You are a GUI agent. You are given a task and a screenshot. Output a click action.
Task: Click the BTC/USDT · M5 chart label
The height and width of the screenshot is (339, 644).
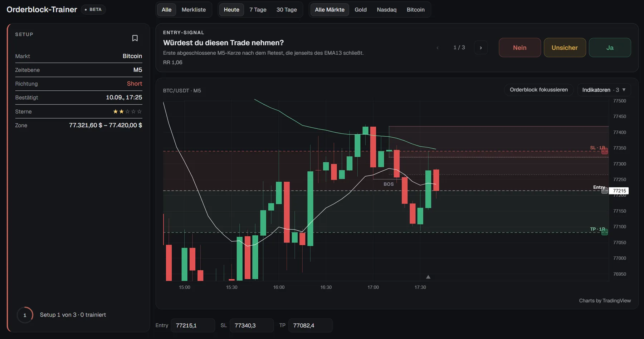pyautogui.click(x=182, y=91)
